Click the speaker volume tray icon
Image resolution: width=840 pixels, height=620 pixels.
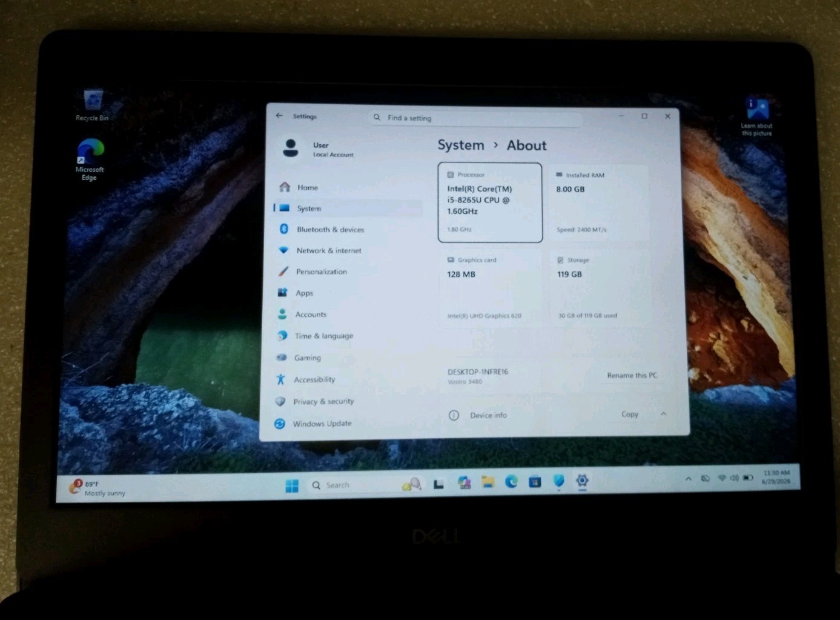(734, 478)
